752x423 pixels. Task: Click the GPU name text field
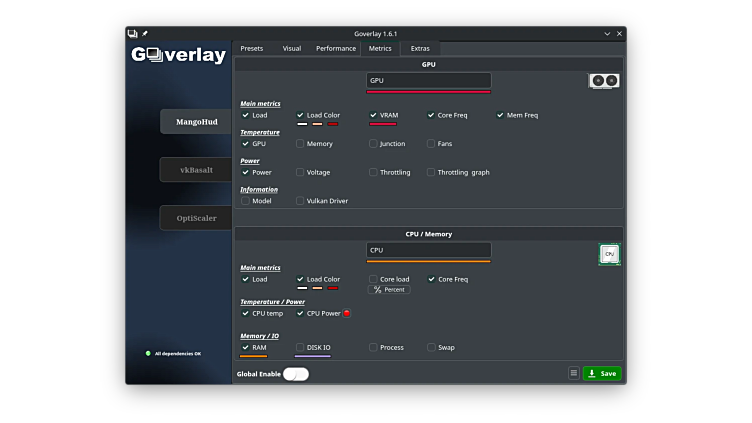pos(428,80)
